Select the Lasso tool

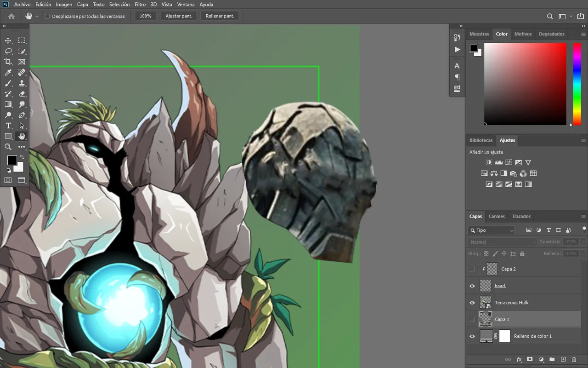coord(8,52)
